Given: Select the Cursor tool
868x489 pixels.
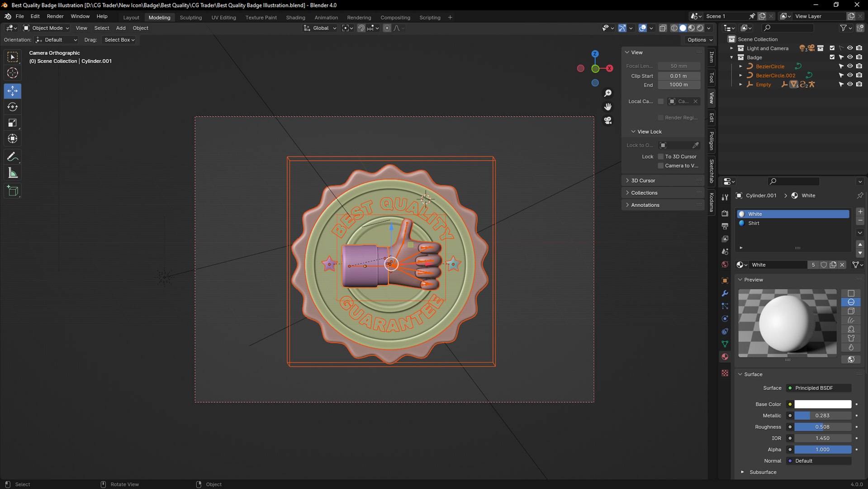Looking at the screenshot, I should click(13, 73).
